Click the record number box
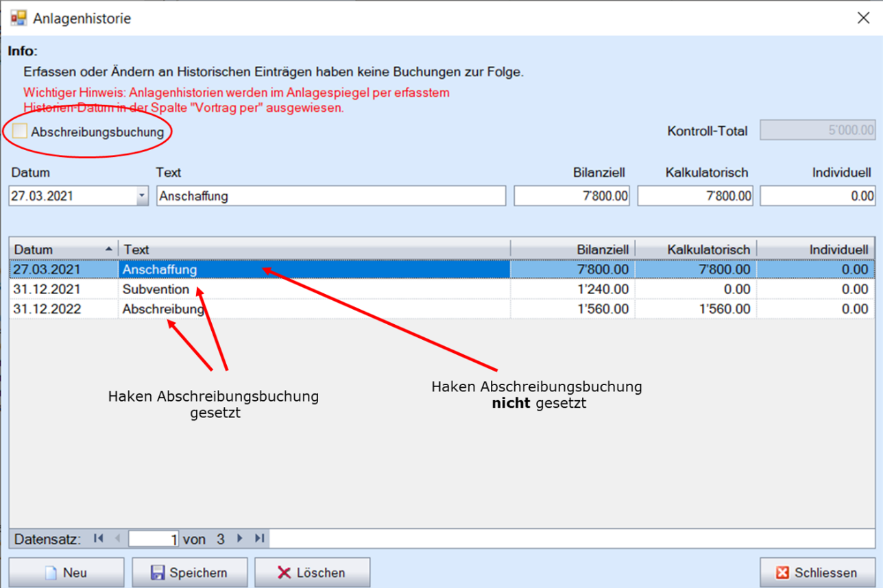883x588 pixels. pos(154,539)
